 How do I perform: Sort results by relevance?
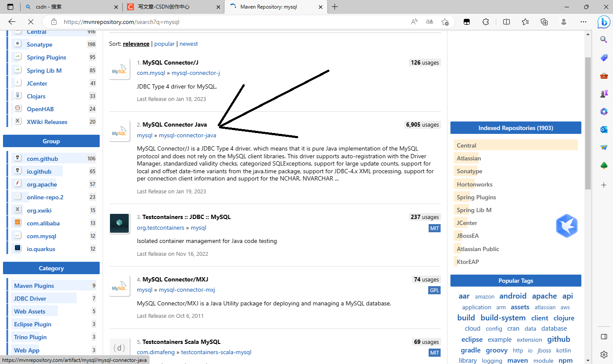[136, 44]
